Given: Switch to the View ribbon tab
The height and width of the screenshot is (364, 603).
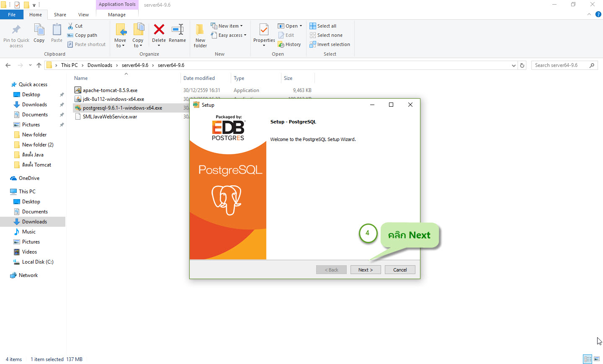Looking at the screenshot, I should (83, 15).
